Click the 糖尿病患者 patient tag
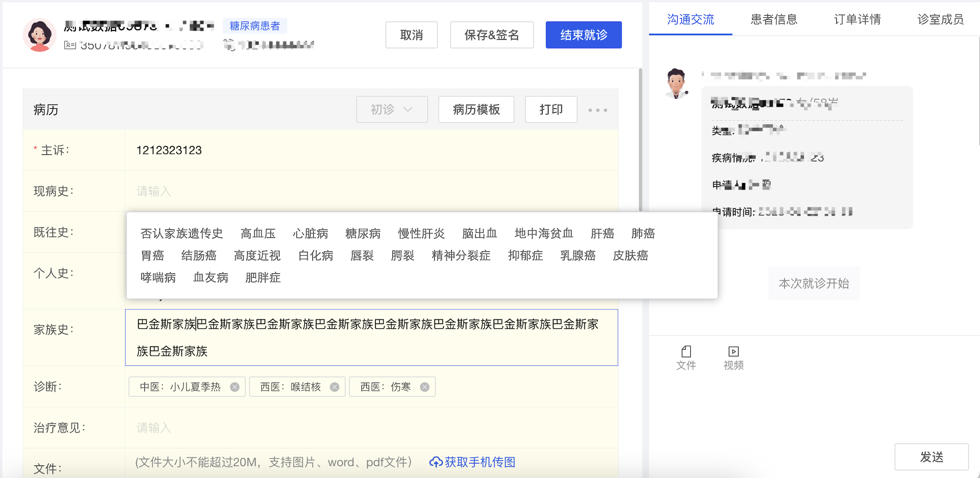Screen dimensions: 980x478 pyautogui.click(x=254, y=26)
